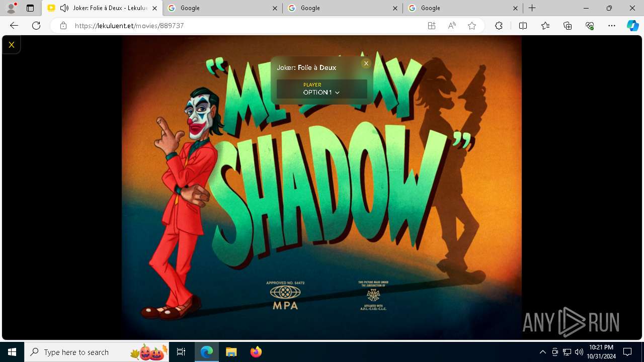644x362 pixels.
Task: Open Browser essentials
Action: [x=590, y=26]
